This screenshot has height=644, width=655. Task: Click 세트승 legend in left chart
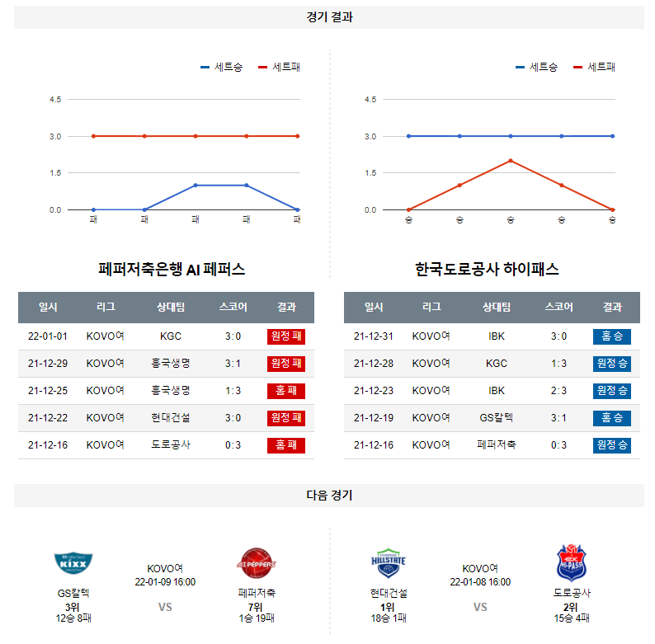coord(221,67)
